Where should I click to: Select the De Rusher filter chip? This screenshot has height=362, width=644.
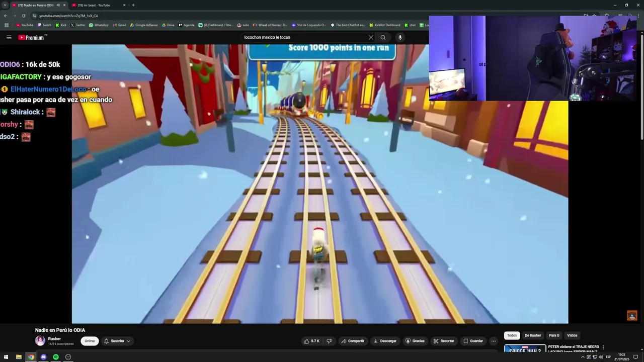[x=533, y=335]
